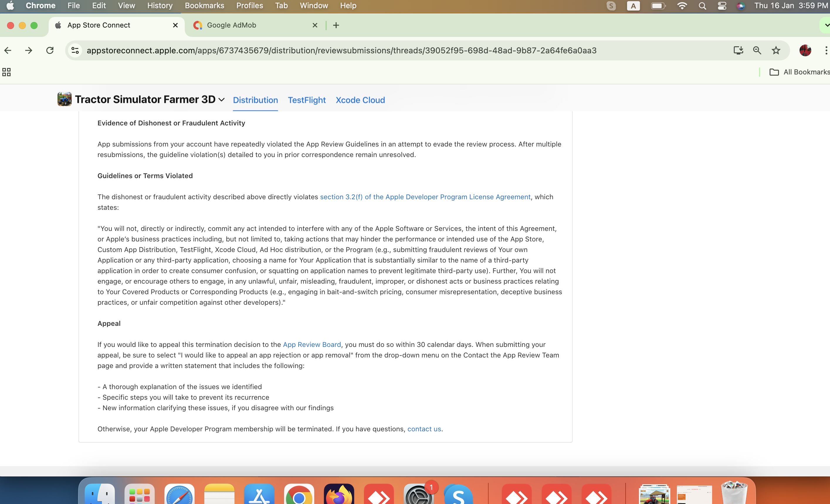The width and height of the screenshot is (830, 504).
Task: Click the browser back arrow
Action: click(x=8, y=50)
